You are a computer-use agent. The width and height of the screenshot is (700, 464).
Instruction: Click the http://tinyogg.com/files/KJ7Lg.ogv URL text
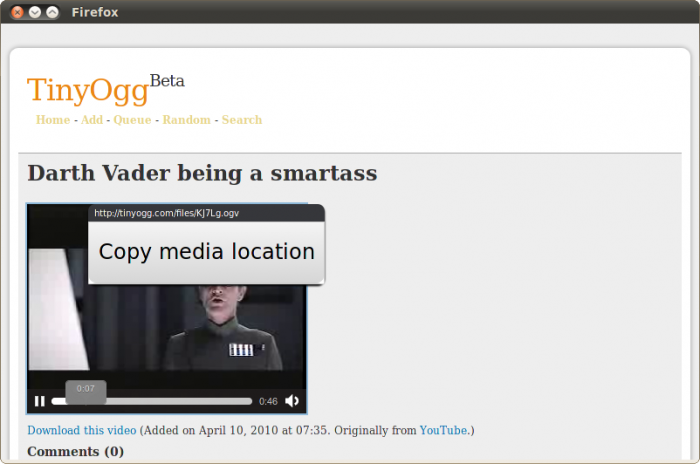click(167, 213)
